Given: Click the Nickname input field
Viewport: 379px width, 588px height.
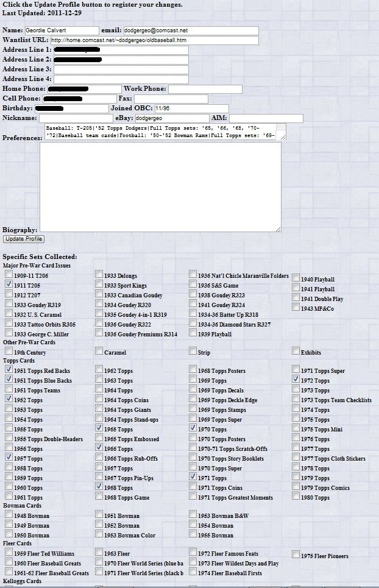Looking at the screenshot, I should 76,118.
